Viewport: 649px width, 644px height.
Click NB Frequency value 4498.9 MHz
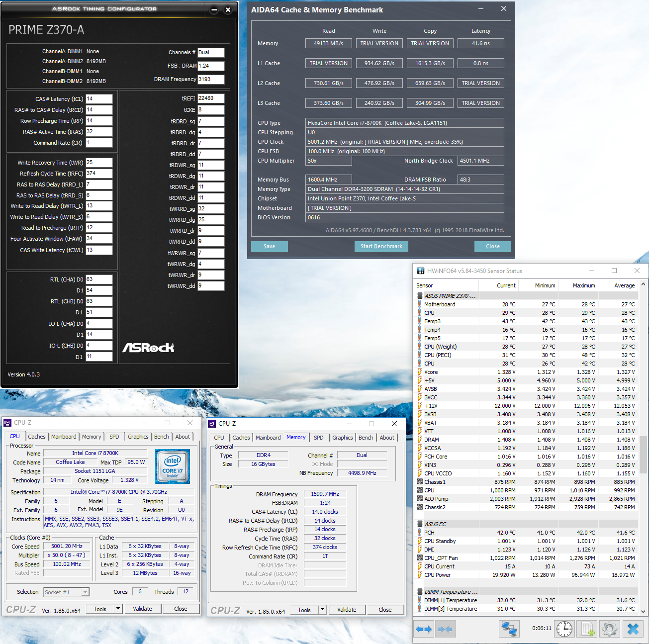click(x=362, y=473)
